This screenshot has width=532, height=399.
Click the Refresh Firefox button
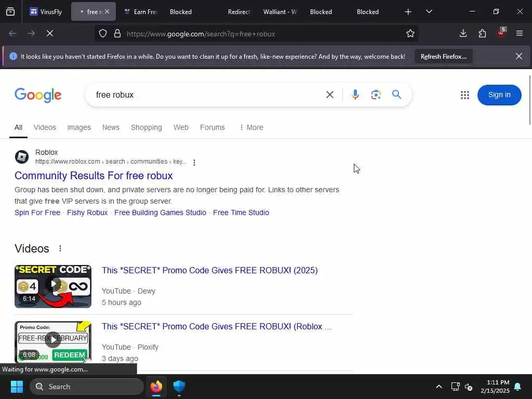[x=444, y=56]
